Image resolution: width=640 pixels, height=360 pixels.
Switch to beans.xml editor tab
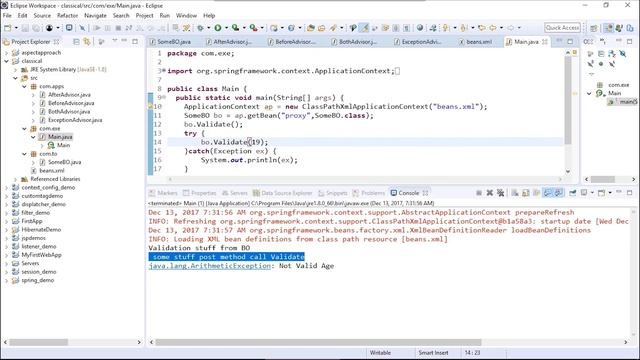tap(476, 42)
